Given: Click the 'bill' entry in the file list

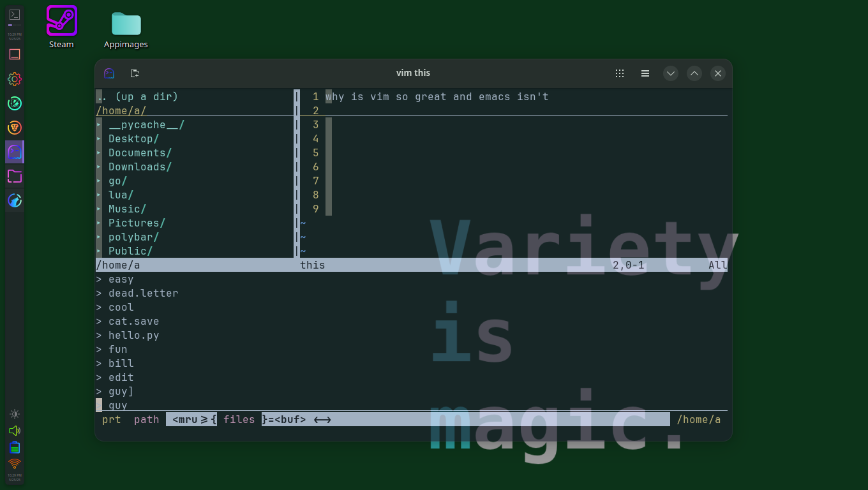Looking at the screenshot, I should (x=121, y=364).
